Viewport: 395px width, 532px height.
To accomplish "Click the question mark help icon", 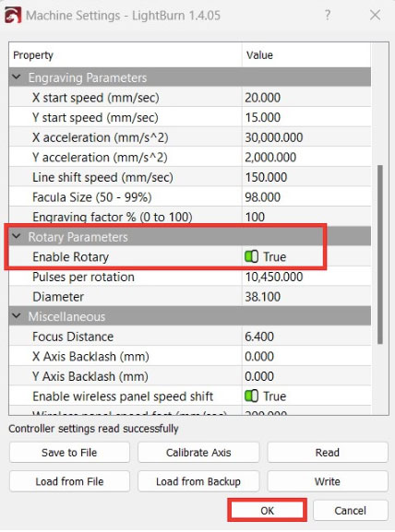I will pos(328,15).
